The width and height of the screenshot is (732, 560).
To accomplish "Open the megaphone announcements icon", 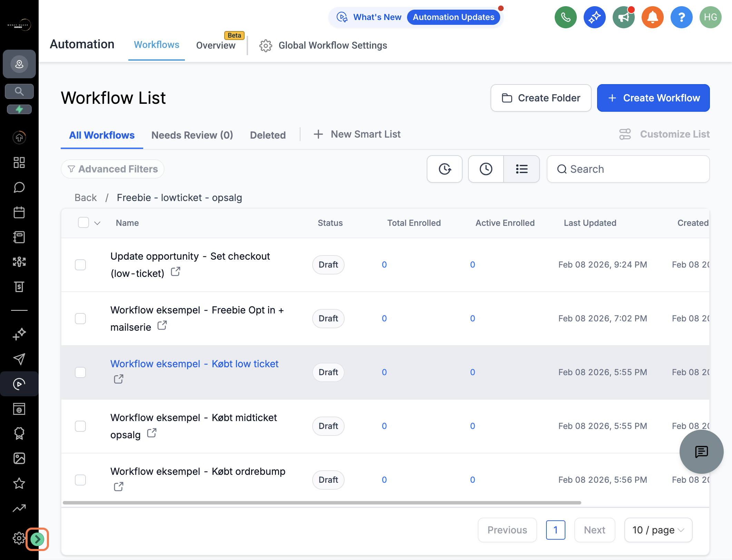I will click(624, 17).
